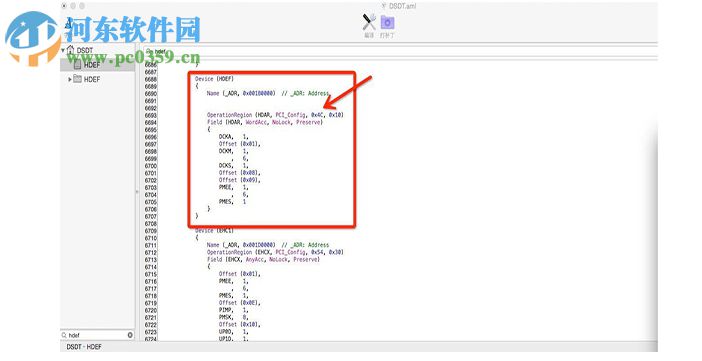Click the find bar above the code editor
The width and height of the screenshot is (702, 361).
coord(398,52)
